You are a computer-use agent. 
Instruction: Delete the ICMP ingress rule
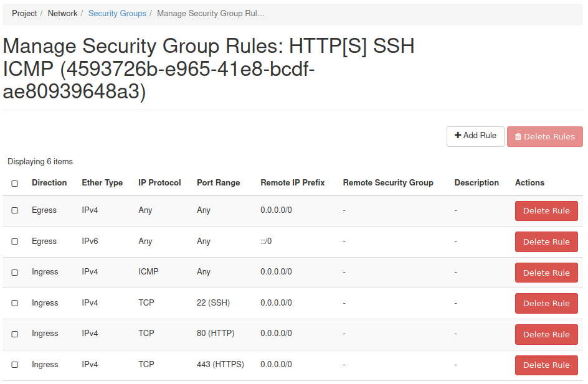pyautogui.click(x=546, y=273)
